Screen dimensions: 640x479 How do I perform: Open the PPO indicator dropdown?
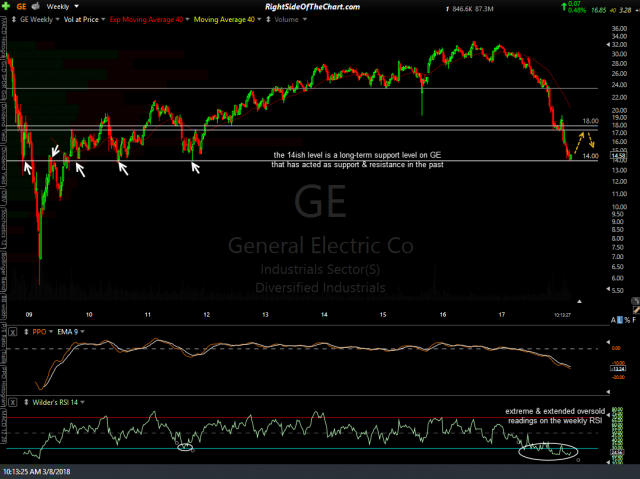(51, 332)
